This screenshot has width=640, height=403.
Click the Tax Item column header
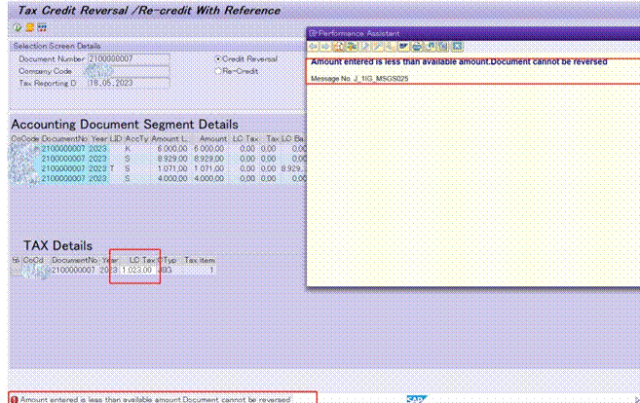tap(199, 260)
